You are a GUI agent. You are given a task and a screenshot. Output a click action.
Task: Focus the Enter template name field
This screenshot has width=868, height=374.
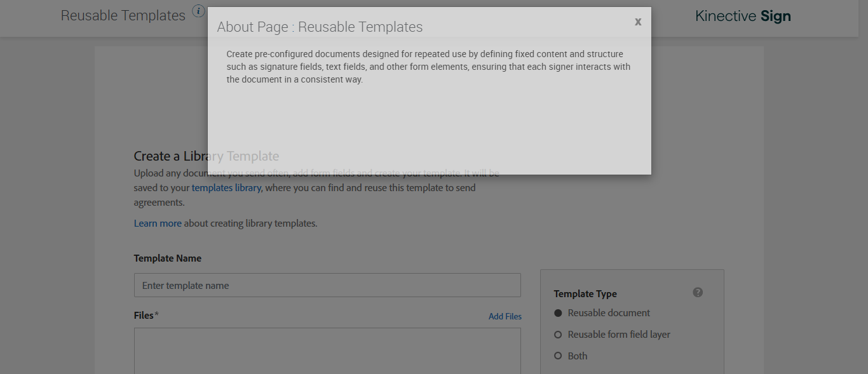(327, 286)
